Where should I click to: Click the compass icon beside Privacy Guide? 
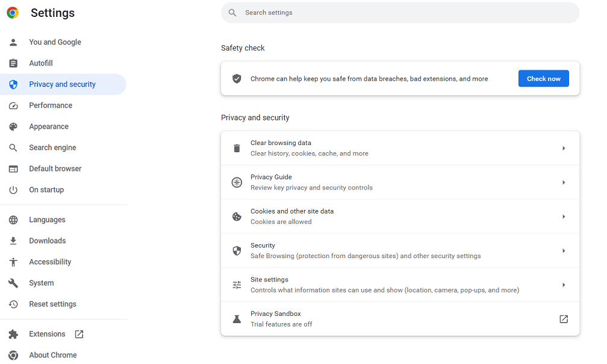pos(237,182)
